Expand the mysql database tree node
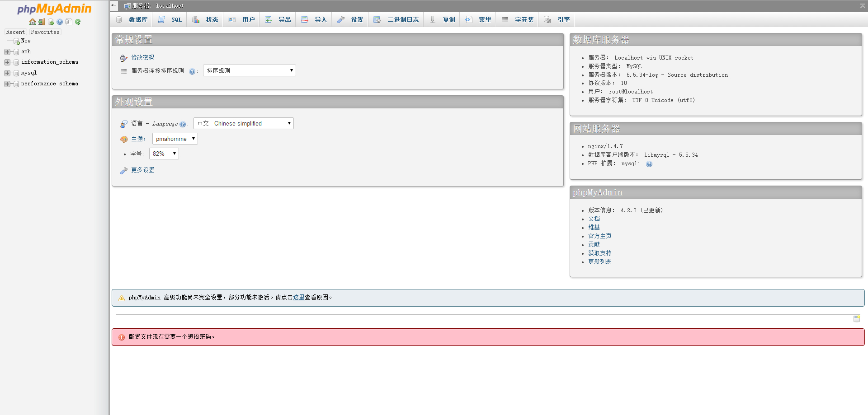868x415 pixels. (7, 73)
